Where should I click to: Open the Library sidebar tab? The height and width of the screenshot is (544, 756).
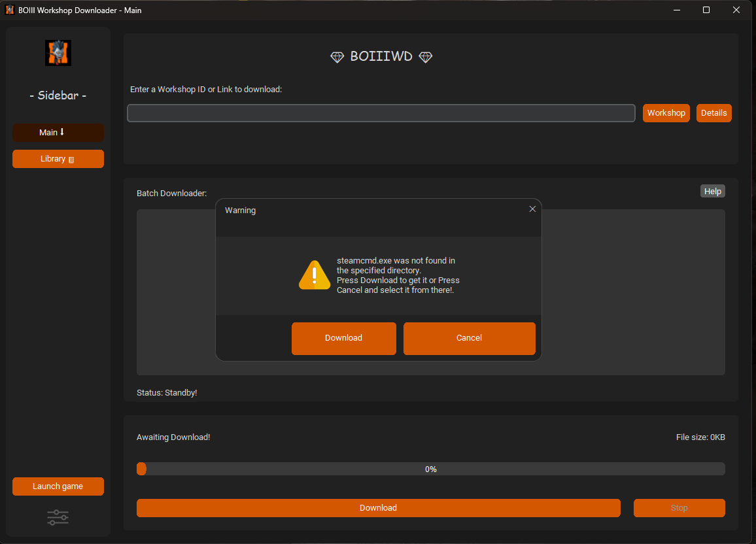point(58,159)
